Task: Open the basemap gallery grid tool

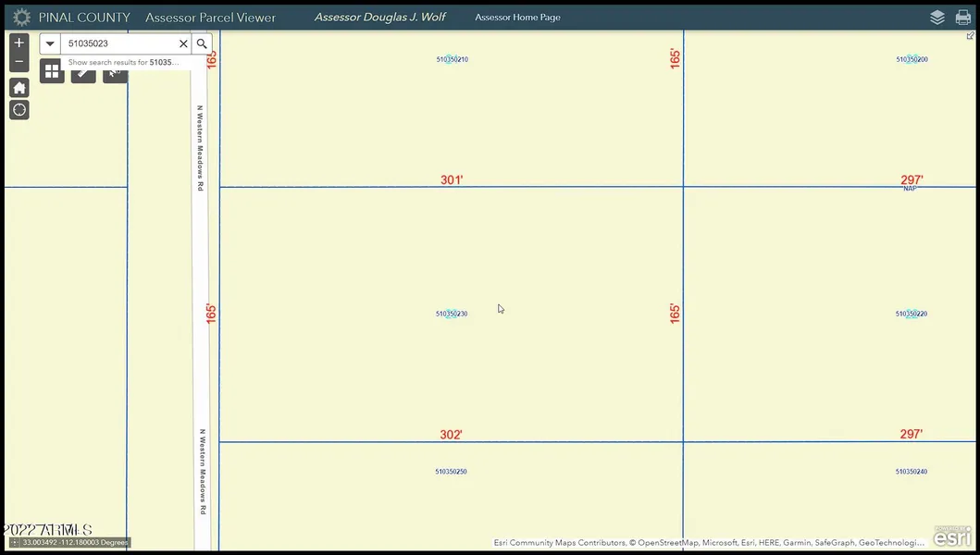Action: (52, 71)
